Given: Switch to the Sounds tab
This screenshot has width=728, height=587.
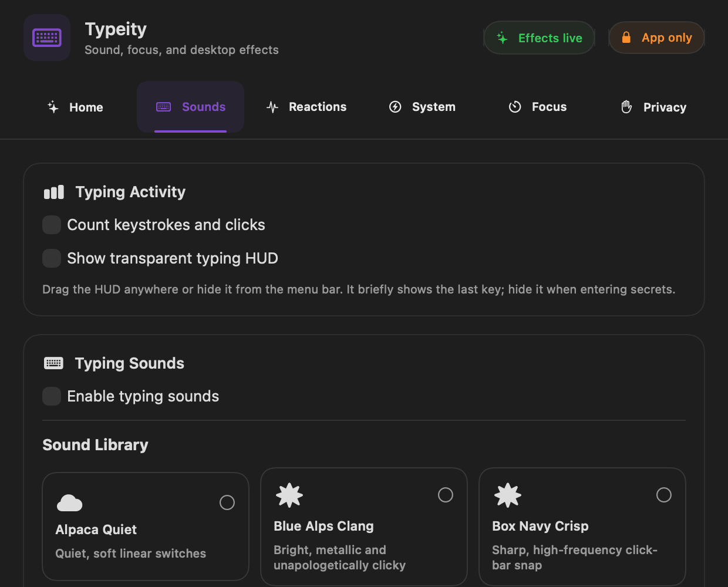Looking at the screenshot, I should coord(191,107).
